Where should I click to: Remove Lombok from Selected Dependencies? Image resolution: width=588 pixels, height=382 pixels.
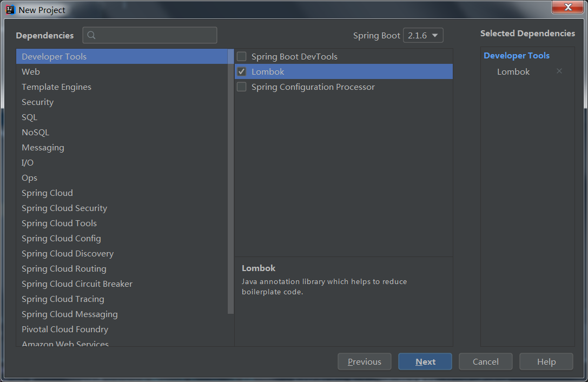(x=559, y=71)
